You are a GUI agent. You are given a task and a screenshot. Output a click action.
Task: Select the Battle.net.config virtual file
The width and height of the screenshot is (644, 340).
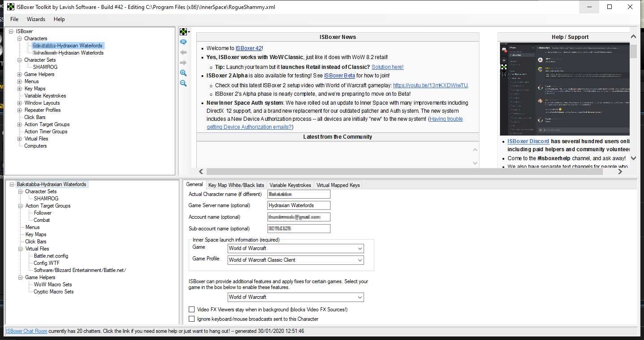point(51,256)
